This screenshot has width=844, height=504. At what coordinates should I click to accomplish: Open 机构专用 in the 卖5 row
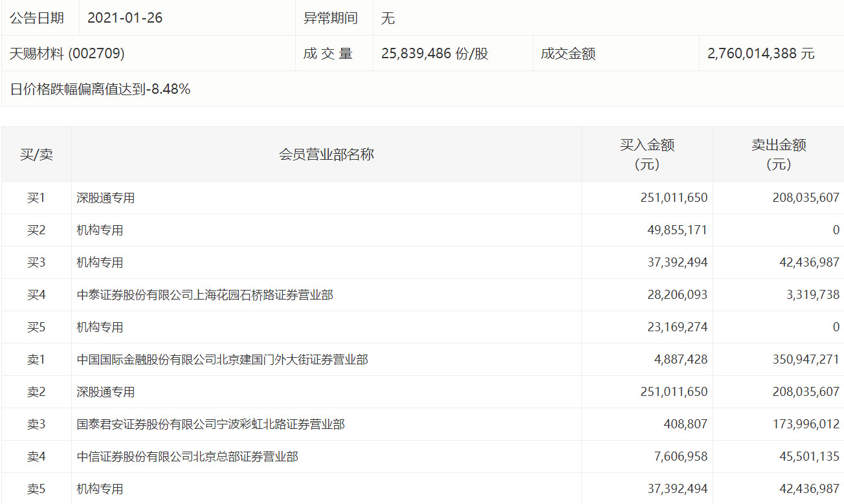coord(100,489)
